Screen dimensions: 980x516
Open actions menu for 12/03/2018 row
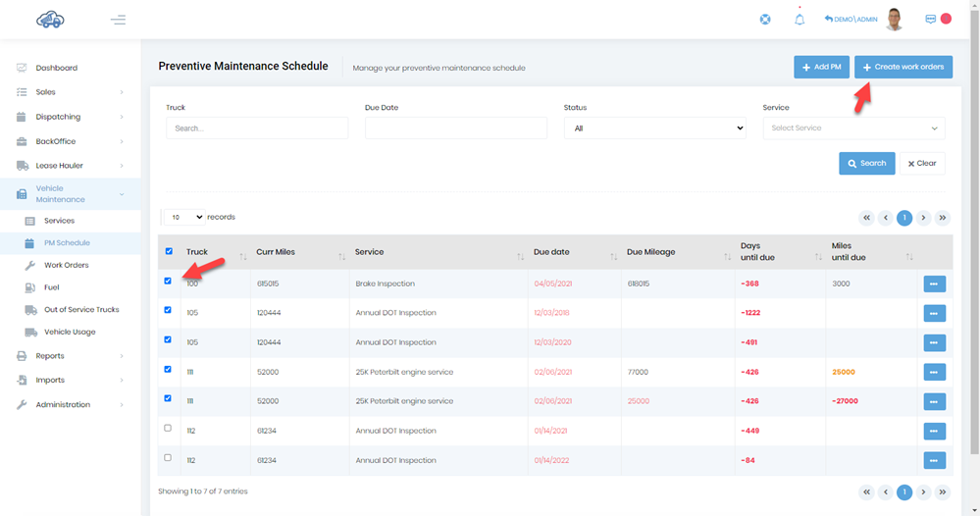pos(934,313)
